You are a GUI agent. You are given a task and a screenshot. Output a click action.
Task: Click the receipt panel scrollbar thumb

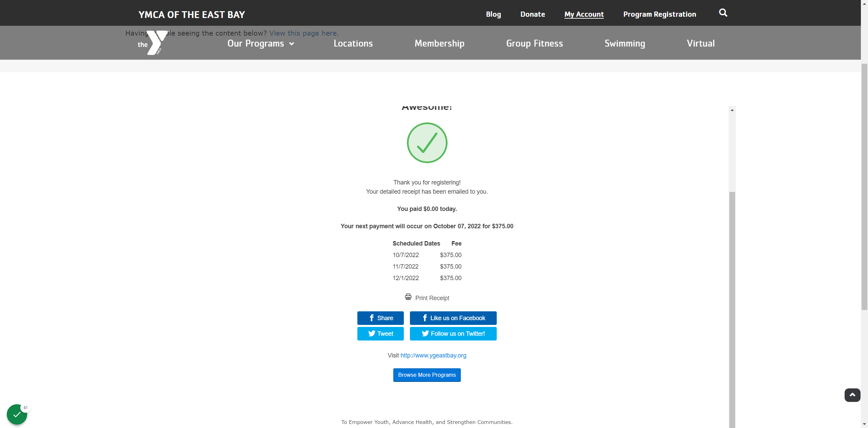(x=732, y=309)
